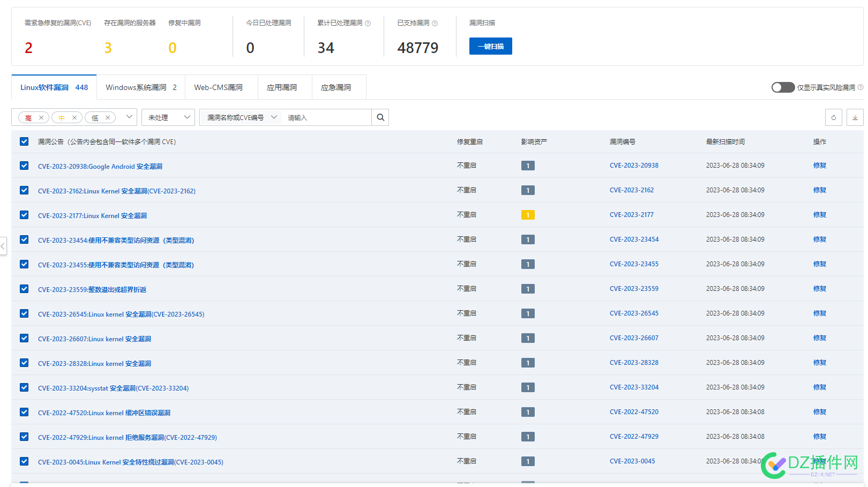This screenshot has height=487, width=868.
Task: Open CVE-2022-47929 拒绝服务漏洞 announcement
Action: coord(128,438)
